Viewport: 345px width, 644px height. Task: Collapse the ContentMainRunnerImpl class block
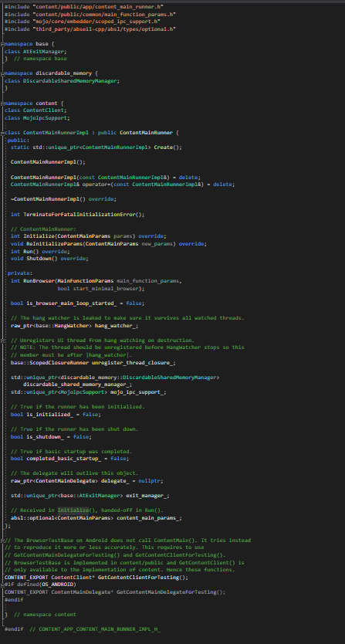[2, 133]
